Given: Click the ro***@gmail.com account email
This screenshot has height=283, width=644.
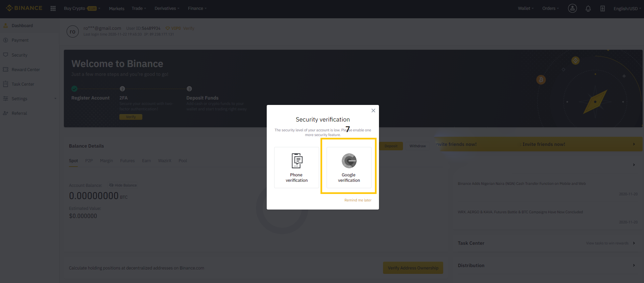Looking at the screenshot, I should coord(102,28).
